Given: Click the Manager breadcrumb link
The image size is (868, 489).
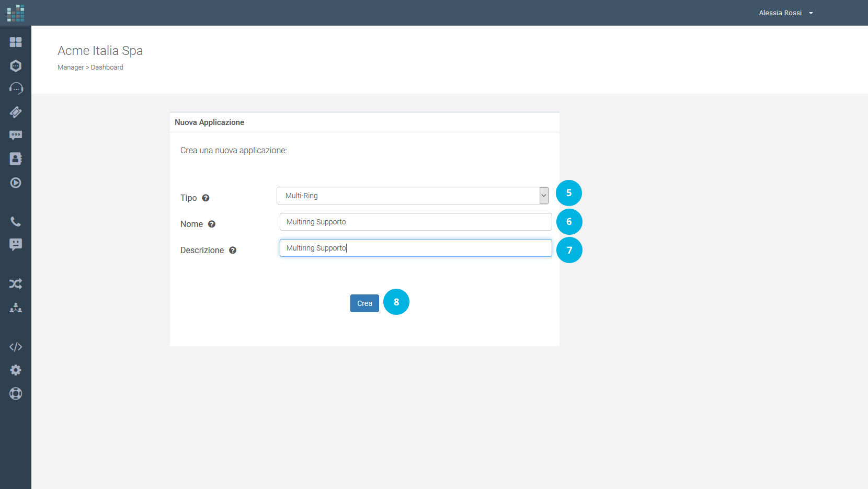Looking at the screenshot, I should pyautogui.click(x=71, y=67).
